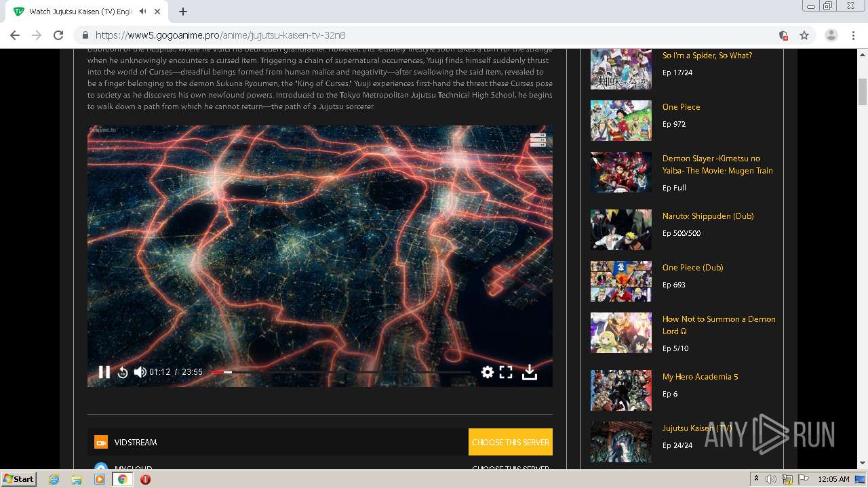Rewind video ten seconds
Image resolution: width=868 pixels, height=488 pixels.
click(123, 372)
